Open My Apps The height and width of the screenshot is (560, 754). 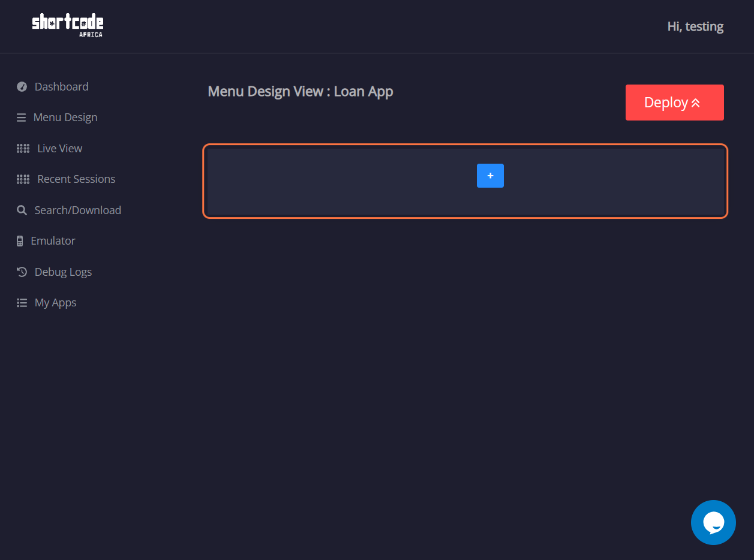tap(55, 303)
